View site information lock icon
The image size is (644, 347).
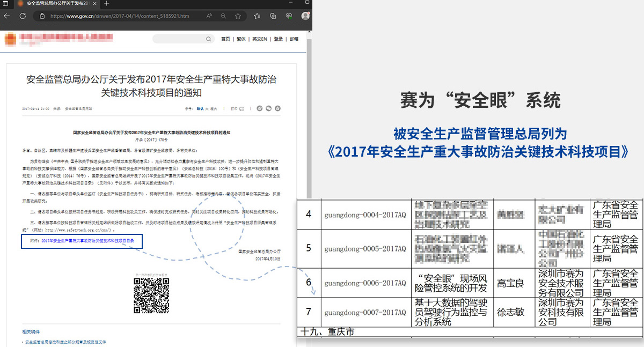point(42,16)
